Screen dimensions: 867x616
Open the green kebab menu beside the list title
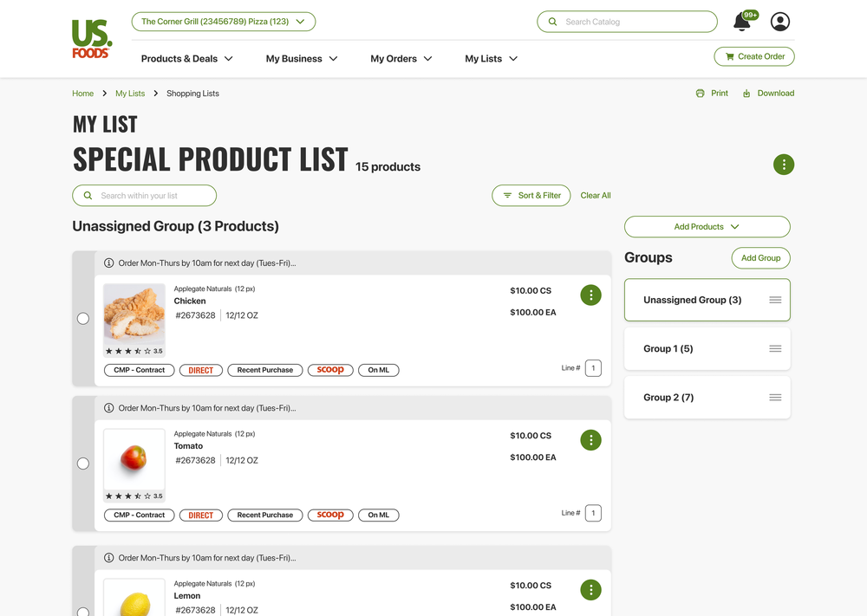(784, 164)
